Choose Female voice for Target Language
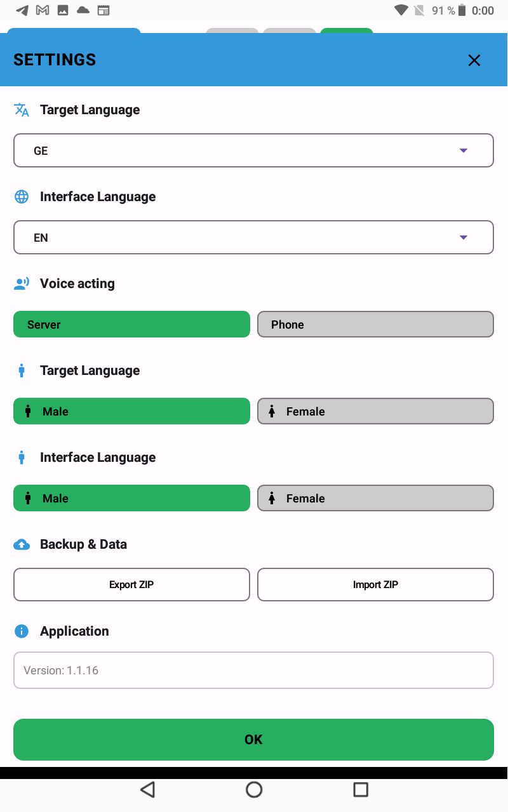Image resolution: width=508 pixels, height=812 pixels. click(x=375, y=411)
